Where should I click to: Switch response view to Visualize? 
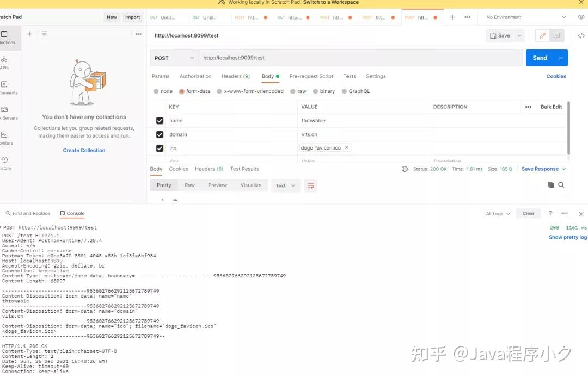pos(251,185)
